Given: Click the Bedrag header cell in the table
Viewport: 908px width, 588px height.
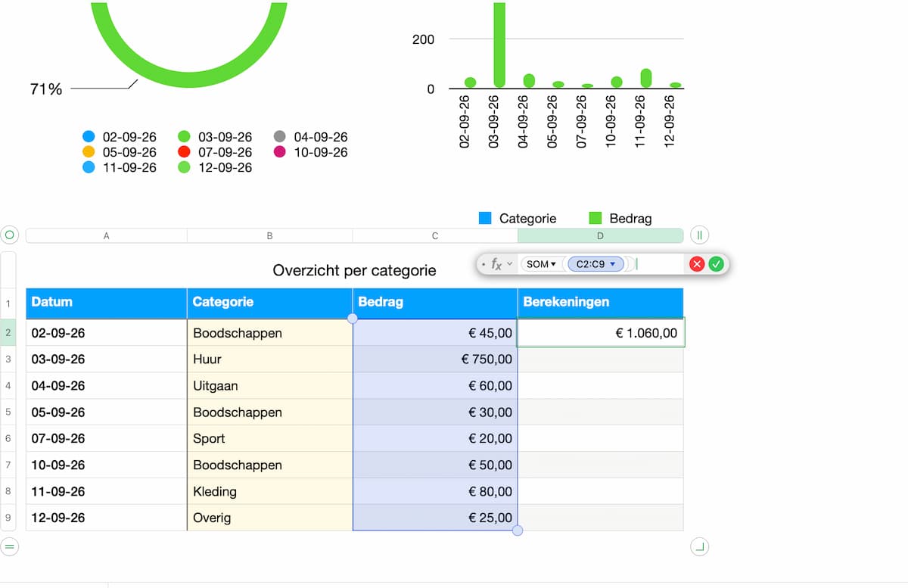Looking at the screenshot, I should [x=435, y=302].
